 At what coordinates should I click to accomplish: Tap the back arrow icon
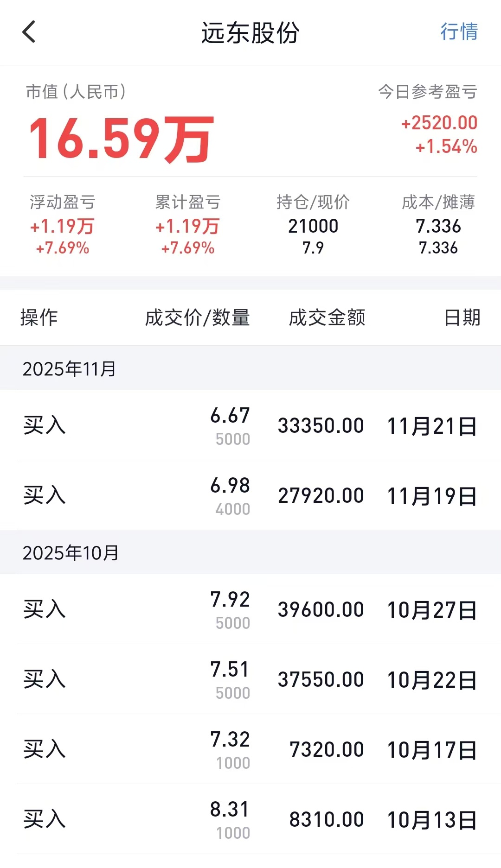click(29, 32)
